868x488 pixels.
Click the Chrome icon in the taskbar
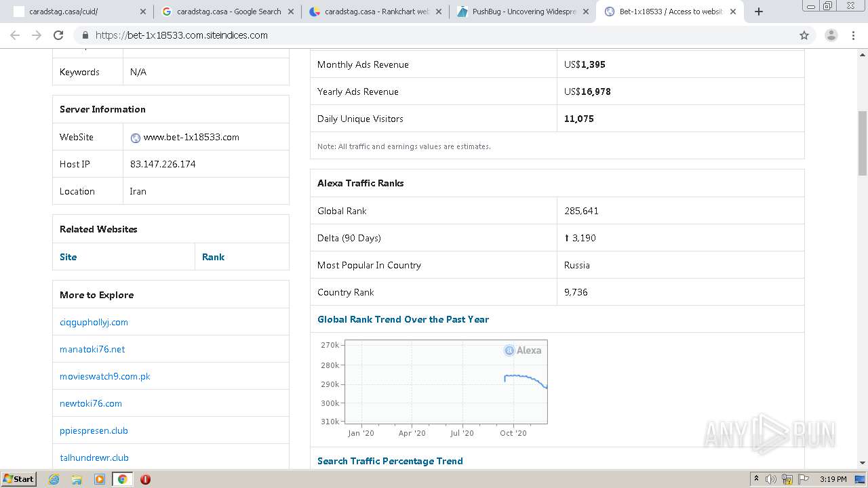tap(122, 479)
